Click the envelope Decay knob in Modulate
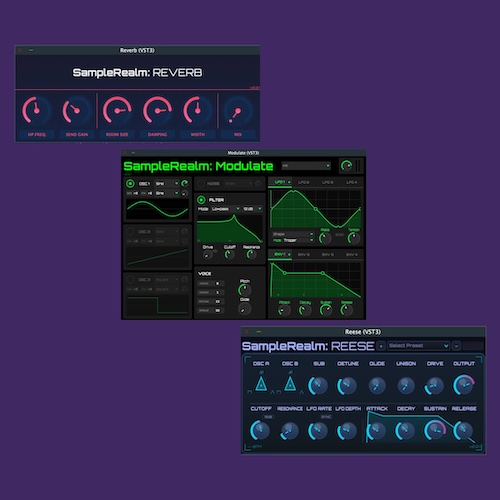 [x=305, y=311]
